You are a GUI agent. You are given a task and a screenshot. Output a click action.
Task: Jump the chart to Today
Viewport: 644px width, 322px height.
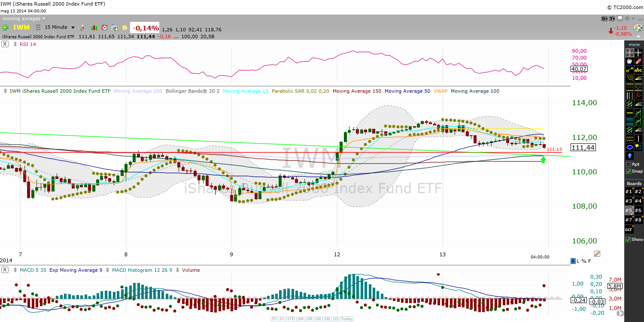[347, 319]
